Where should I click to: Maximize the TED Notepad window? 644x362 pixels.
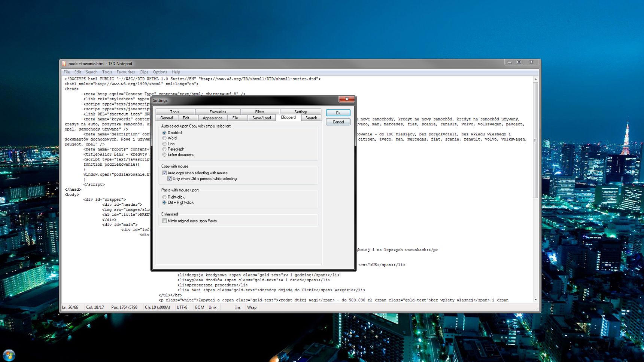click(x=519, y=62)
